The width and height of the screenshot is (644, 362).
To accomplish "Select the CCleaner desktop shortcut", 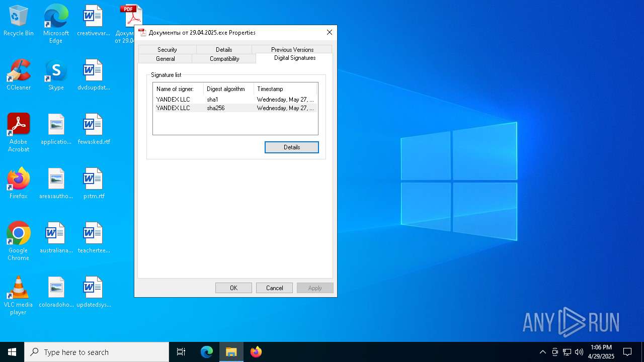I will [19, 75].
